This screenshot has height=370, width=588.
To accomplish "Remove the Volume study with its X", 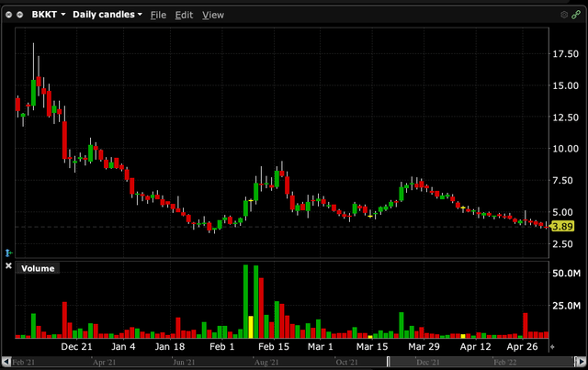I will (8, 265).
